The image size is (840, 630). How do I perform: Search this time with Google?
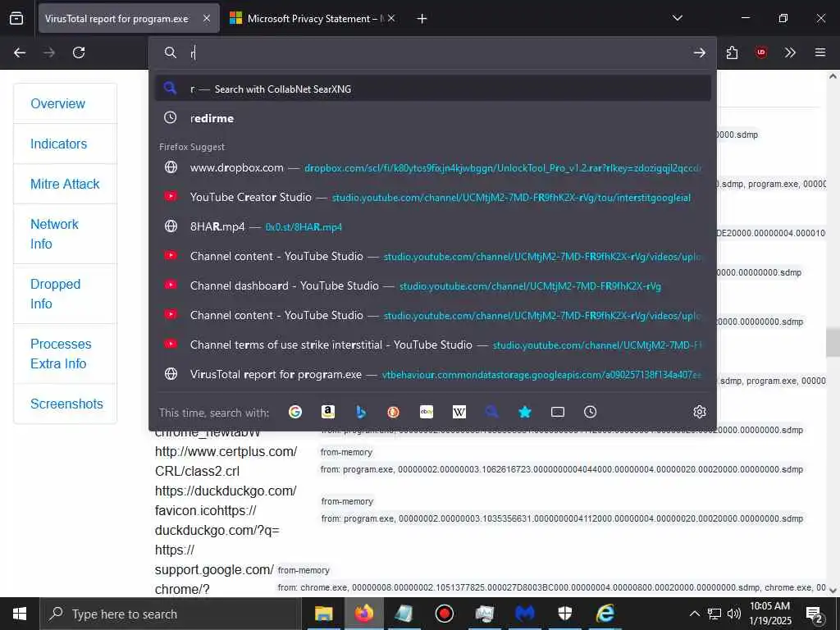[295, 412]
